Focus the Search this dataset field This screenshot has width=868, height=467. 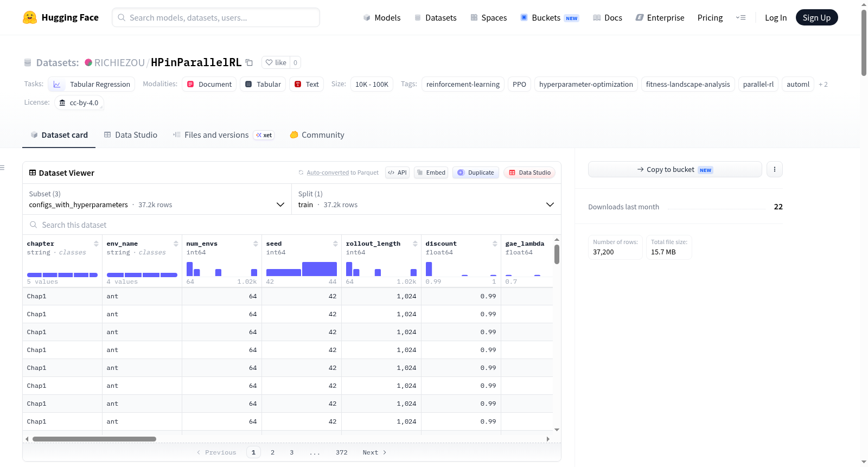pyautogui.click(x=292, y=225)
